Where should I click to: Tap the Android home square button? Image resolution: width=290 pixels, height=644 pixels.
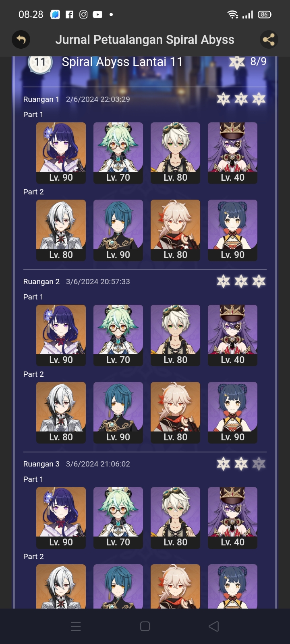click(145, 626)
